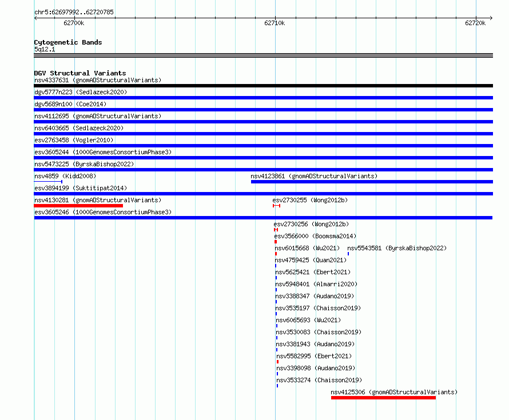Open nsv4123861 gnomAD variant label
Viewport: 509px width, 420px height.
pyautogui.click(x=314, y=176)
